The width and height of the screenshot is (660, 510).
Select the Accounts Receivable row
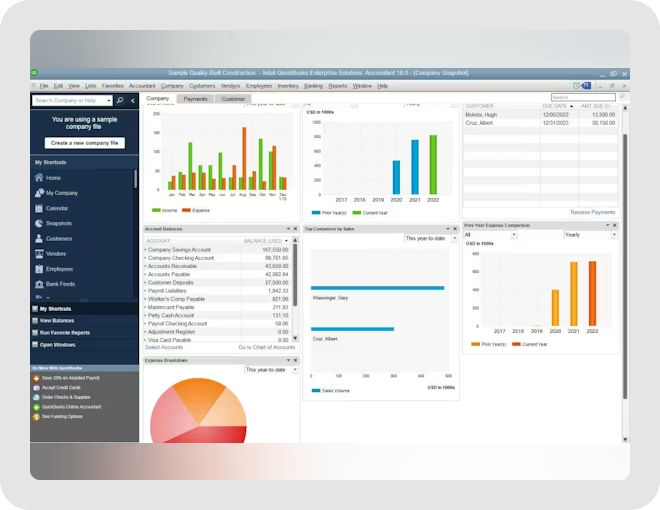tap(217, 266)
